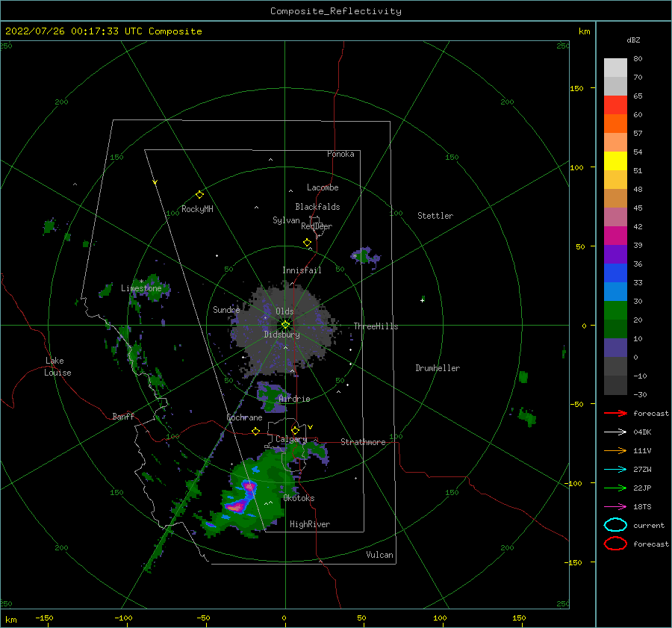The height and width of the screenshot is (628, 672).
Task: Pick the magenta 39–42 dBZ swatch
Action: (x=615, y=235)
